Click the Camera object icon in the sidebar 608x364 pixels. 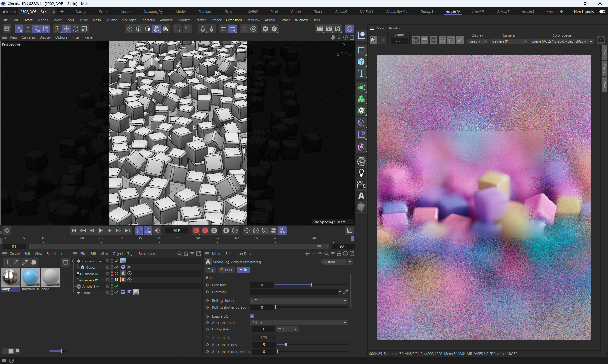coord(361,184)
